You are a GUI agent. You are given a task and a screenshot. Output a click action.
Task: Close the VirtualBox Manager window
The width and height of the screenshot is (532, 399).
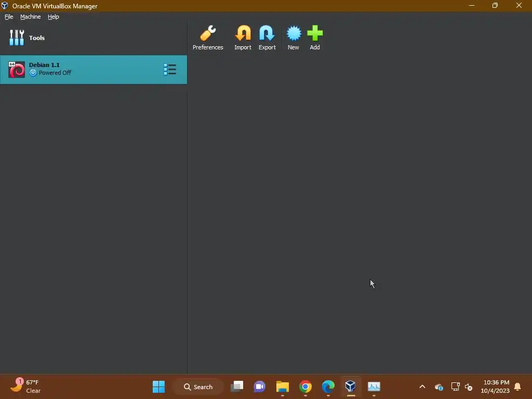coord(519,5)
